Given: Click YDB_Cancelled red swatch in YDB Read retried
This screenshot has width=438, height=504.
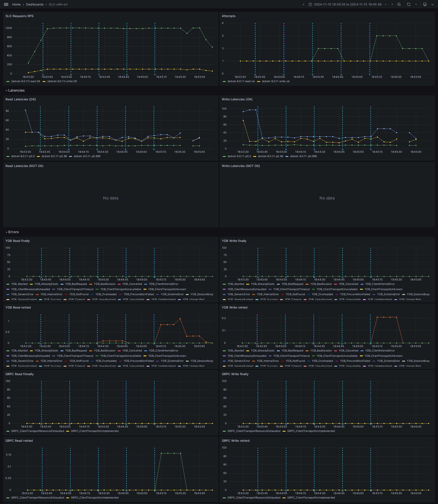Looking at the screenshot, I should click(119, 351).
